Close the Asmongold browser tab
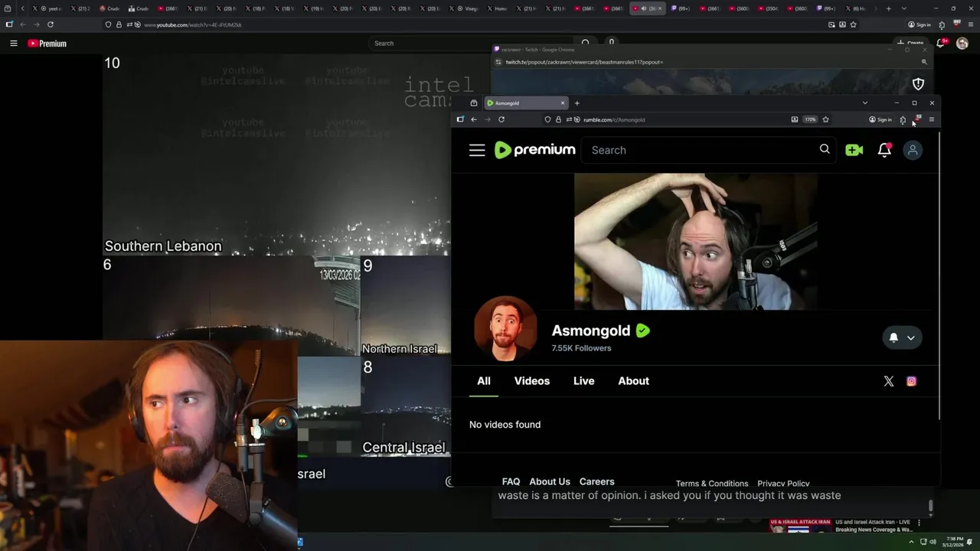The height and width of the screenshot is (551, 980). click(563, 103)
